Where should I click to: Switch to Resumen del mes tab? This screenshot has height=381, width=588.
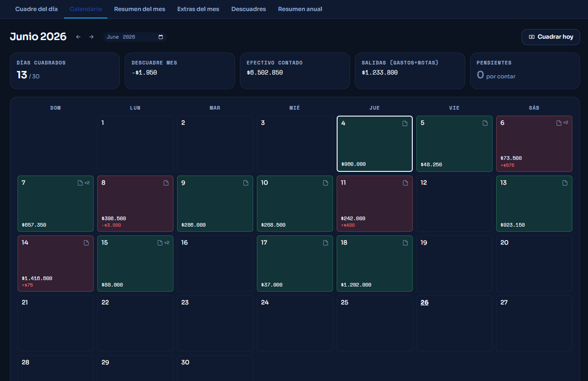pos(140,9)
